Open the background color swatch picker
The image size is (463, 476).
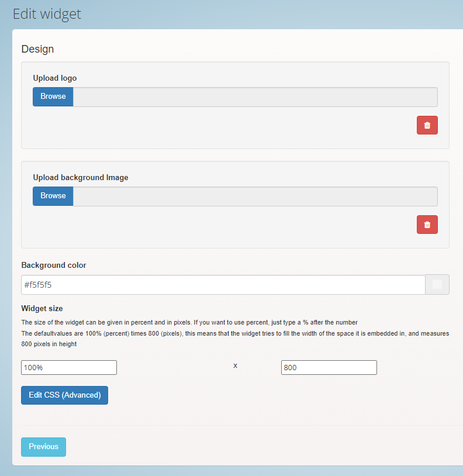[437, 284]
